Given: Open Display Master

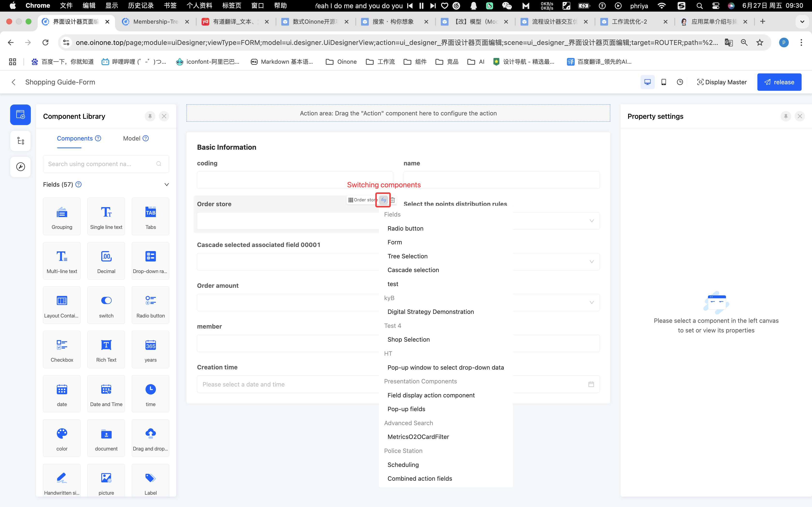Looking at the screenshot, I should pyautogui.click(x=722, y=82).
